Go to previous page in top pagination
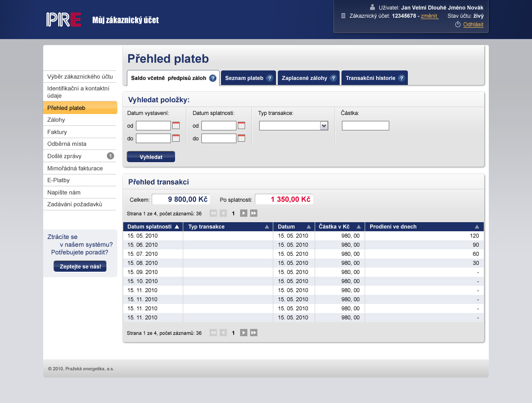This screenshot has width=532, height=403. [x=223, y=213]
